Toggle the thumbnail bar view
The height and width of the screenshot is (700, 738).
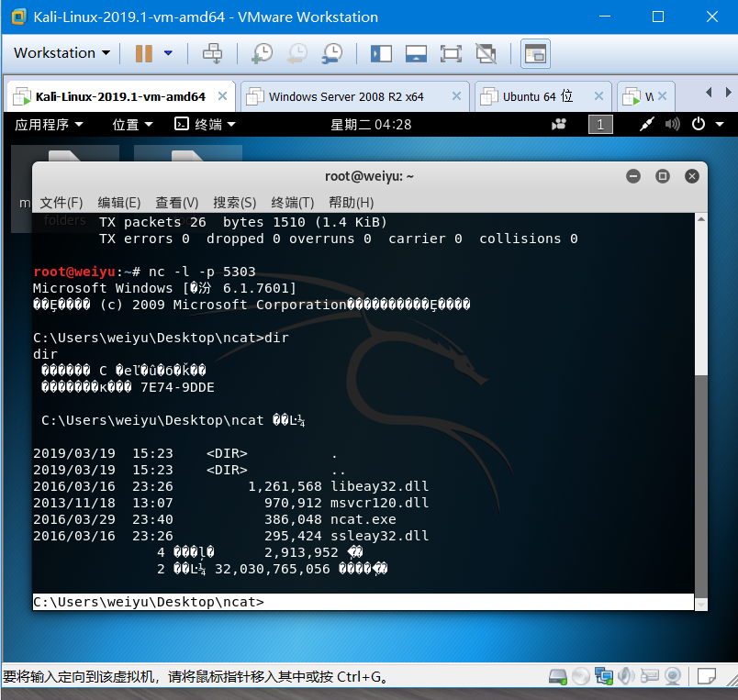tap(416, 53)
